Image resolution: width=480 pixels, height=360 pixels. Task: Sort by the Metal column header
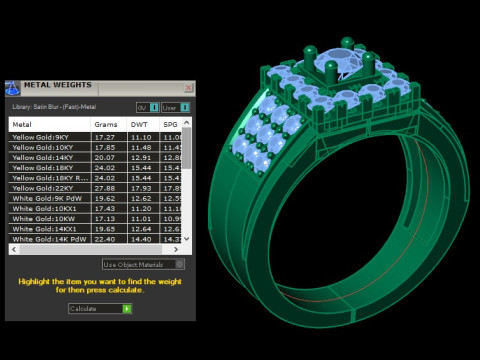pos(49,125)
